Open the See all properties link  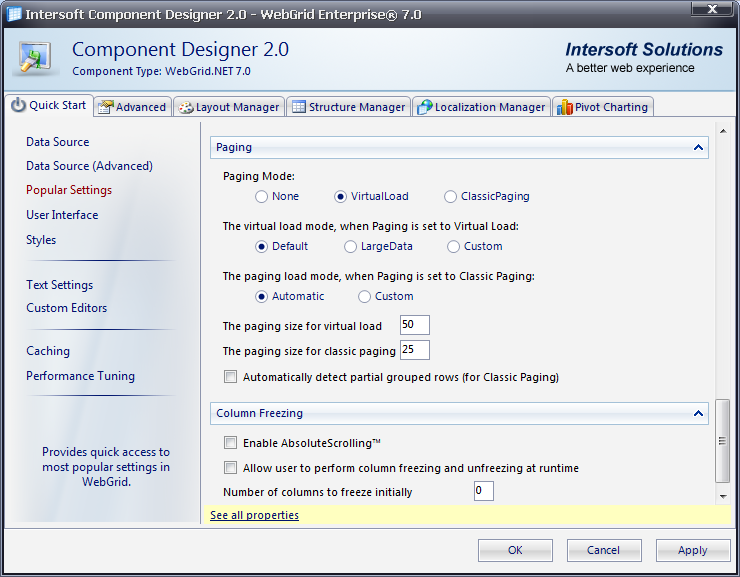pos(254,516)
